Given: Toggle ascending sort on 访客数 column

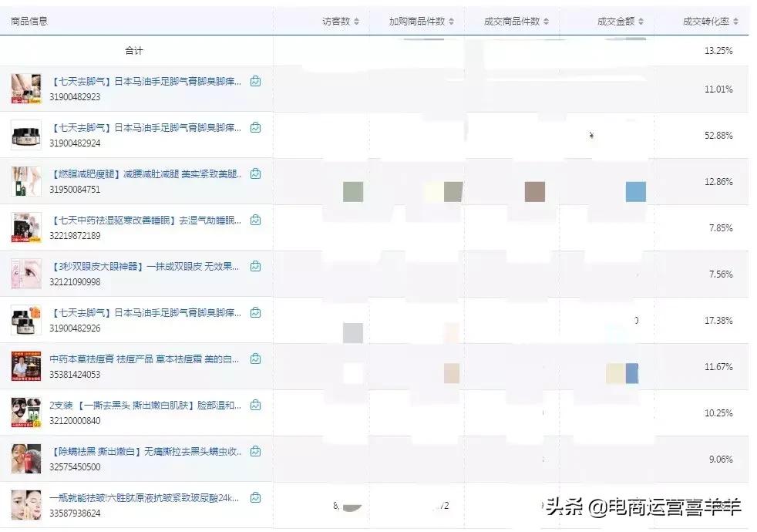Looking at the screenshot, I should point(358,22).
